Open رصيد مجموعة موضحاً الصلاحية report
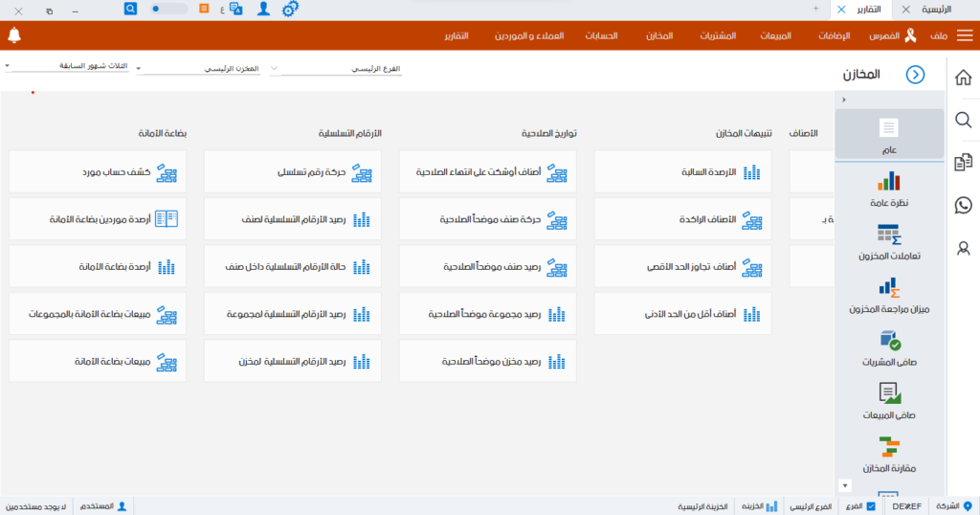Image resolution: width=980 pixels, height=515 pixels. (x=487, y=314)
